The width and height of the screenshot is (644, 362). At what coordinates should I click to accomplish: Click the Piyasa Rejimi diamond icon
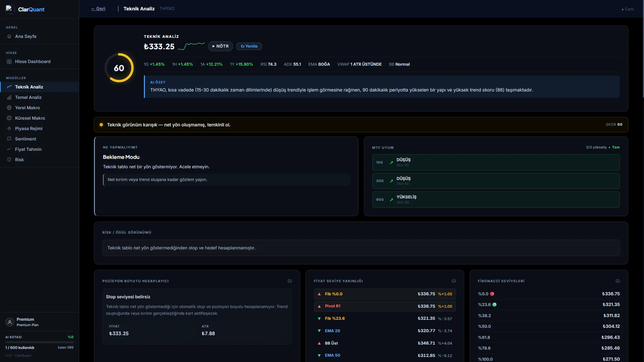click(x=9, y=128)
